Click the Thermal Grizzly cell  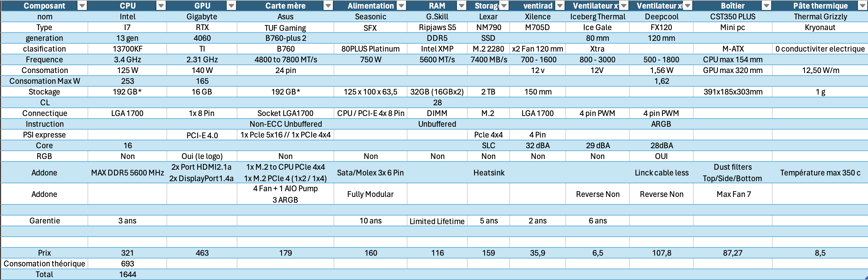tap(820, 17)
